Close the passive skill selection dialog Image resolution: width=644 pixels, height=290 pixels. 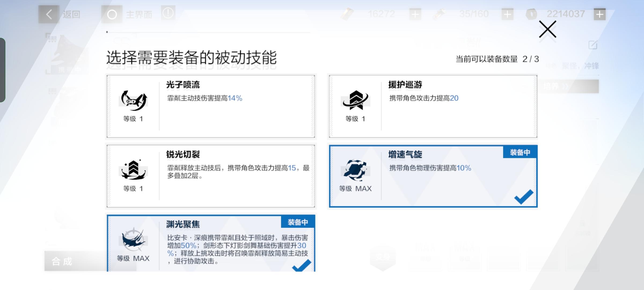coord(548,30)
